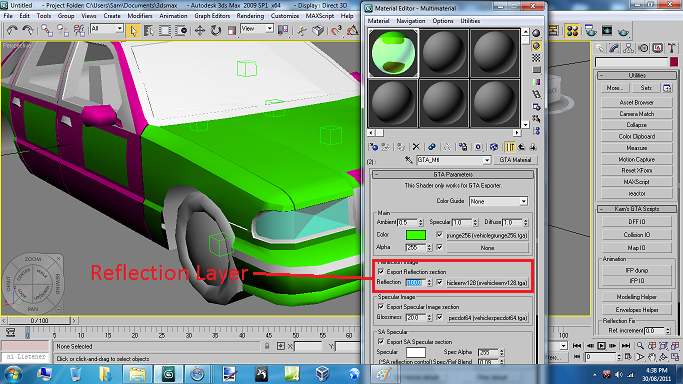Open reference coordinate system View dropdown

(269, 29)
